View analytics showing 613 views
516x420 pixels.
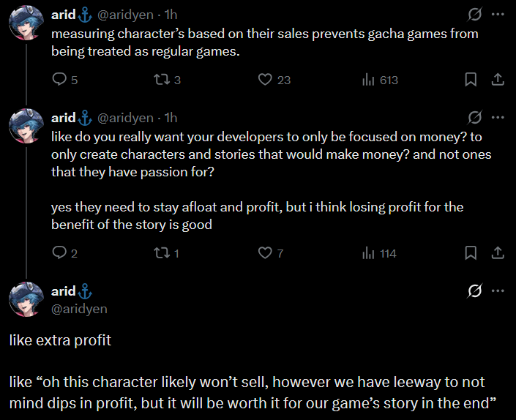click(369, 80)
